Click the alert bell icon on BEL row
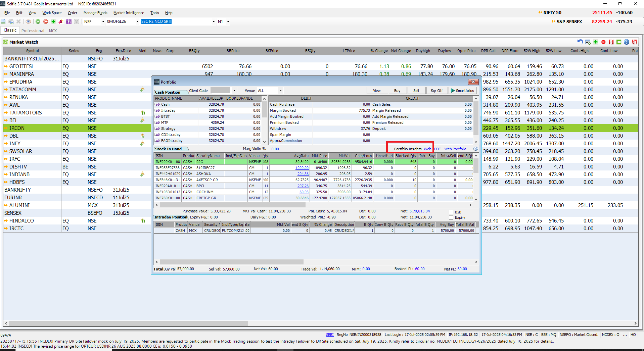 (x=142, y=120)
